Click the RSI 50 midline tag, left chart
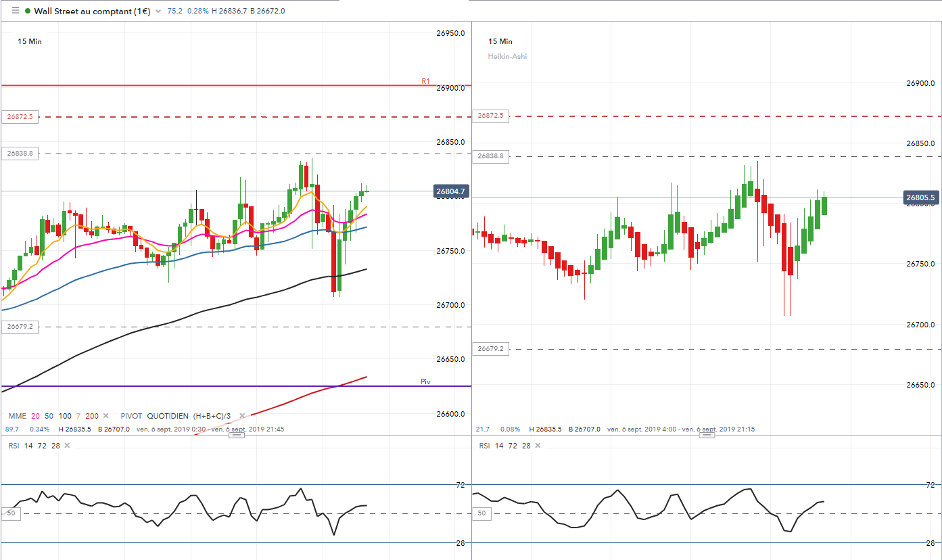The image size is (942, 560). pyautogui.click(x=10, y=513)
